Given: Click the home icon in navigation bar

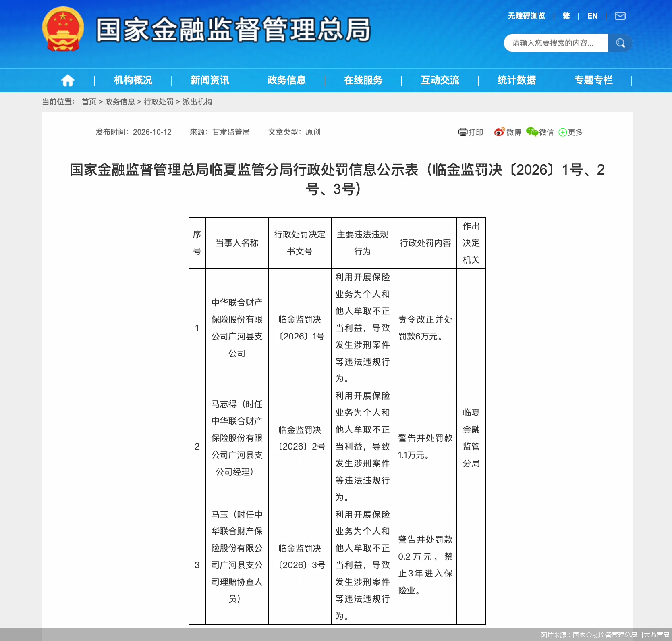Looking at the screenshot, I should tap(68, 80).
